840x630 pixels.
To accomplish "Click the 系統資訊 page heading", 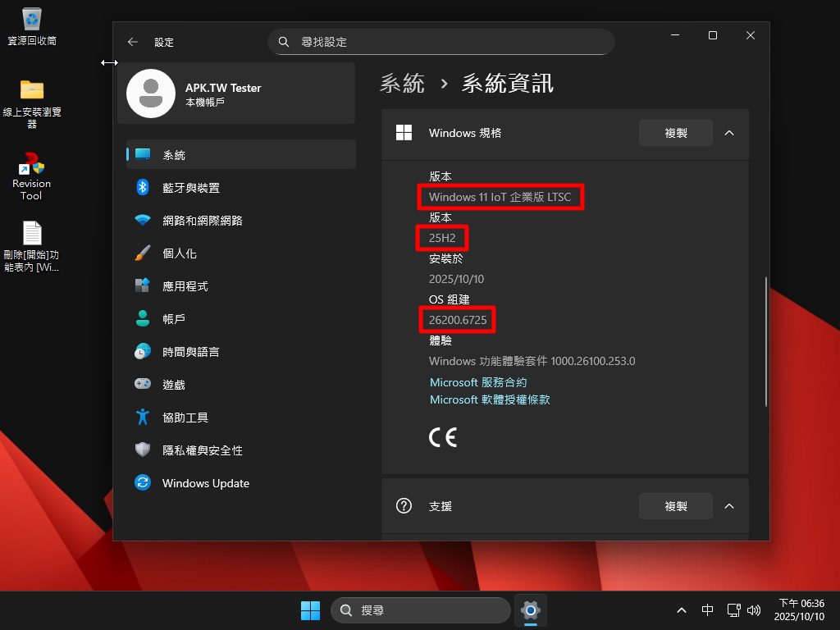I will tap(507, 83).
